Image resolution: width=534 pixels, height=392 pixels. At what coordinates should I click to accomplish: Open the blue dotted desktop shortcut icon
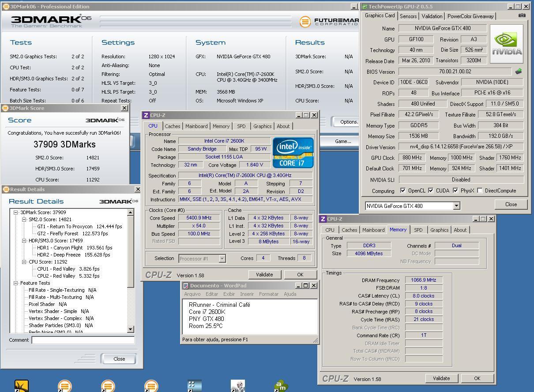(x=194, y=386)
